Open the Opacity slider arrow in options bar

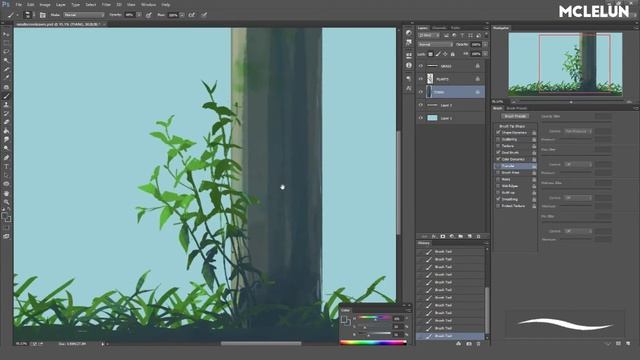pos(139,15)
